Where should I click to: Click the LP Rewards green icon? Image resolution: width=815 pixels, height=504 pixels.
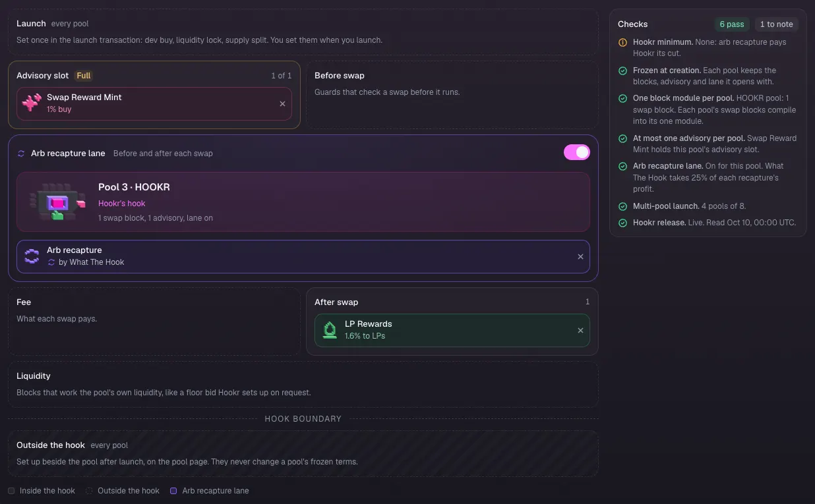[x=330, y=330]
